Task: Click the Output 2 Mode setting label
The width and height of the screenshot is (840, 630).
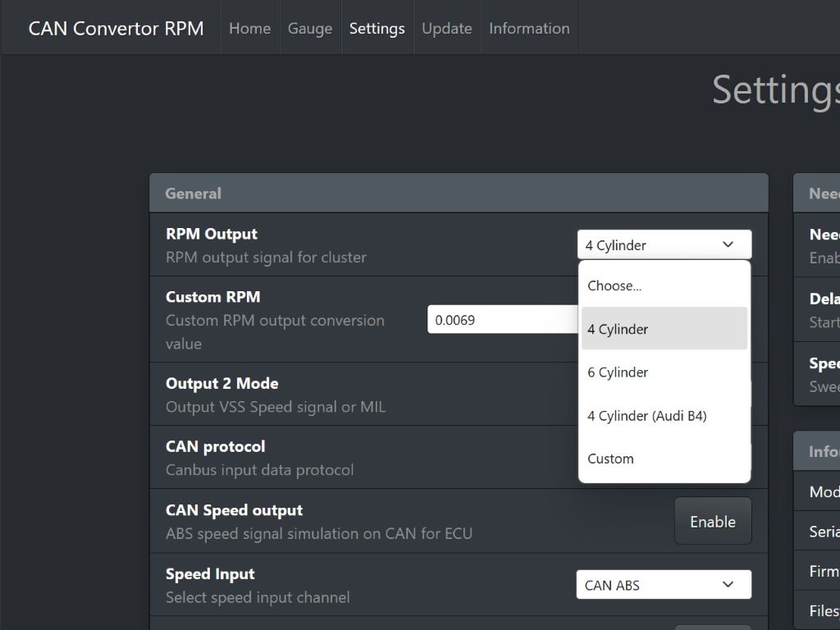Action: coord(221,384)
